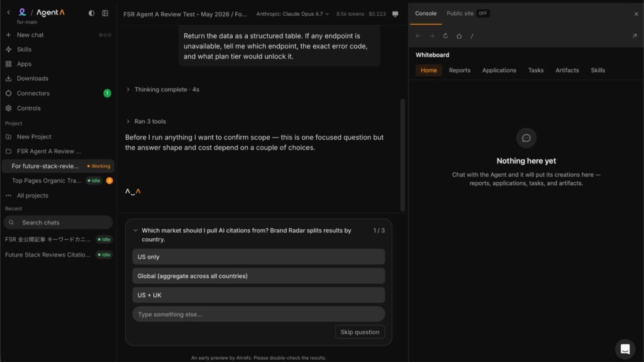This screenshot has width=644, height=362.
Task: Select the Whiteboard Skills tab
Action: 597,70
